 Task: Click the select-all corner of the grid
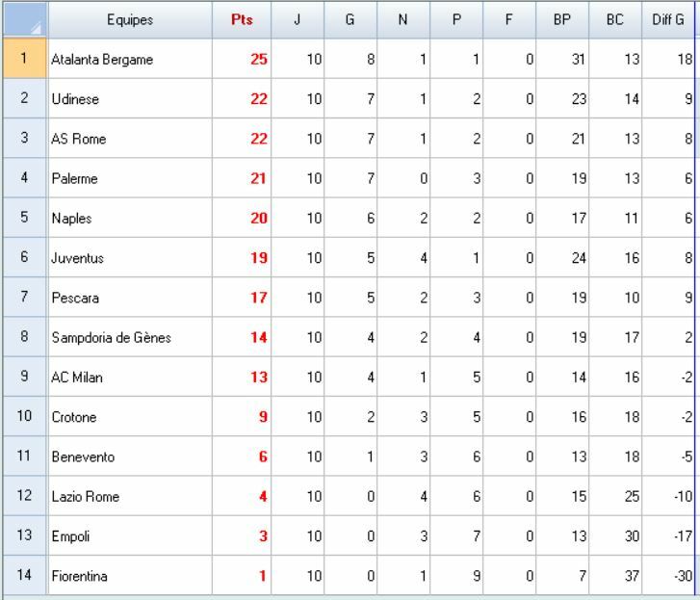coord(23,19)
